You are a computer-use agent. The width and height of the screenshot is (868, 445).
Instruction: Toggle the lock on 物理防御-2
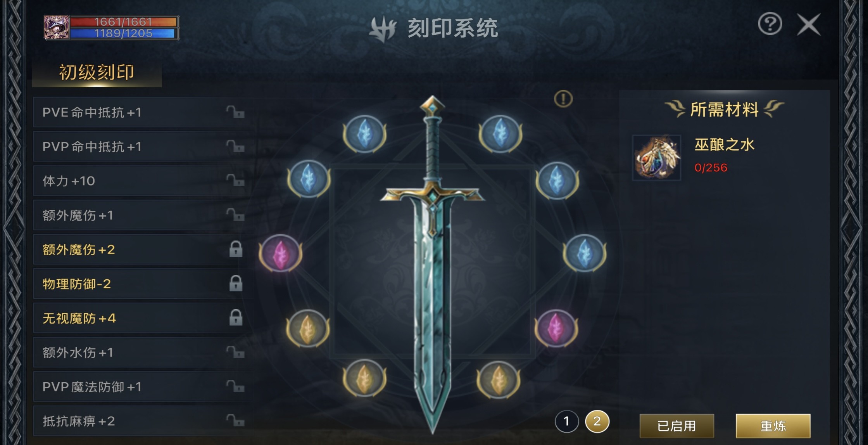tap(236, 284)
